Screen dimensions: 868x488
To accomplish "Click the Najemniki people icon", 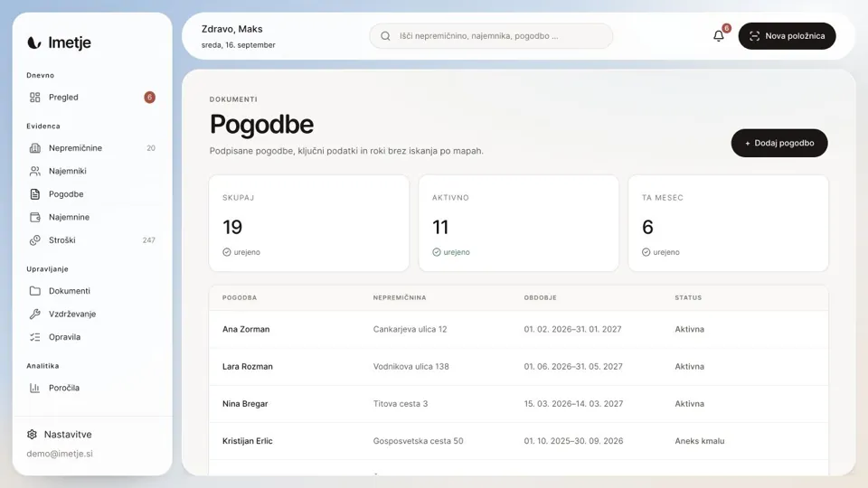I will (35, 171).
